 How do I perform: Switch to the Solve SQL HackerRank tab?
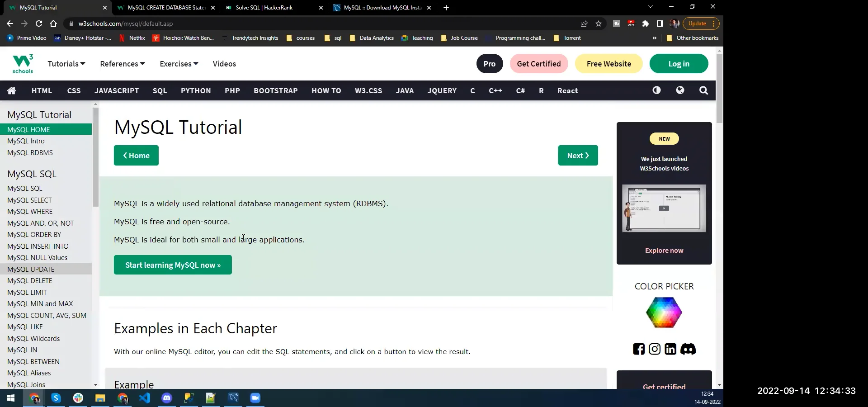264,8
